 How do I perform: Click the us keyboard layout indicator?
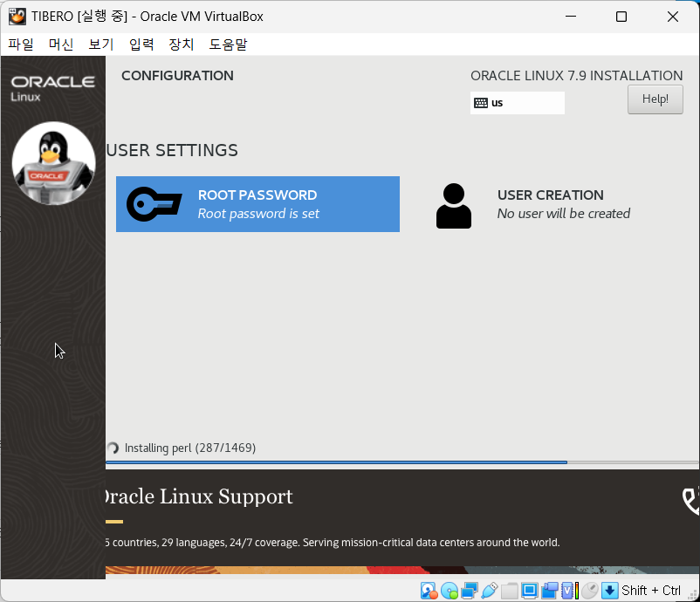pyautogui.click(x=517, y=103)
